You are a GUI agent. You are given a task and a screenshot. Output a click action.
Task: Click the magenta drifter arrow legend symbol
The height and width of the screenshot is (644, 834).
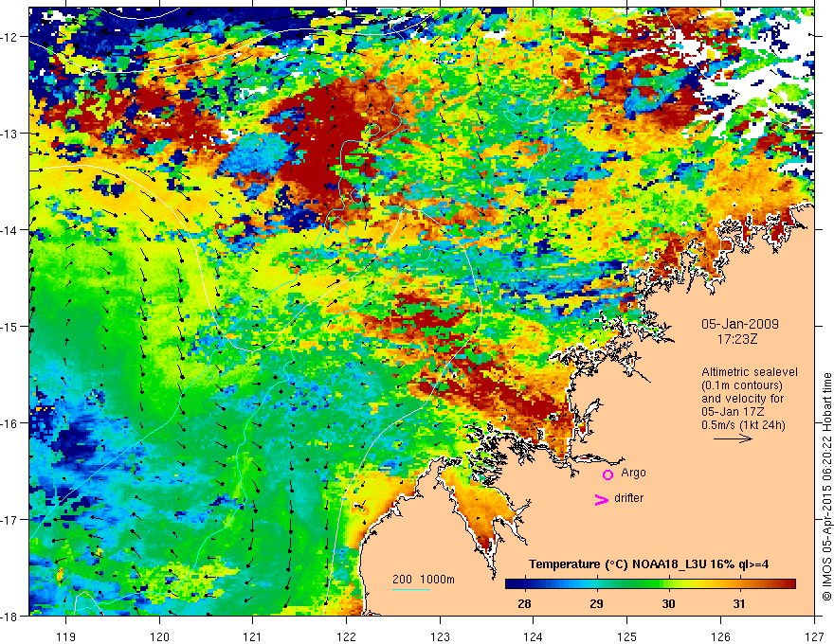point(602,499)
